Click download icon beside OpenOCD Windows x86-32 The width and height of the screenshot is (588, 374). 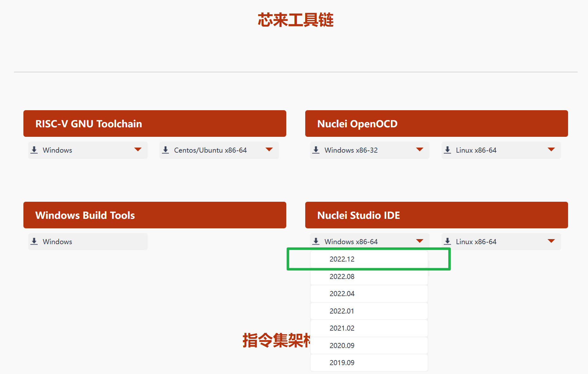click(x=316, y=150)
